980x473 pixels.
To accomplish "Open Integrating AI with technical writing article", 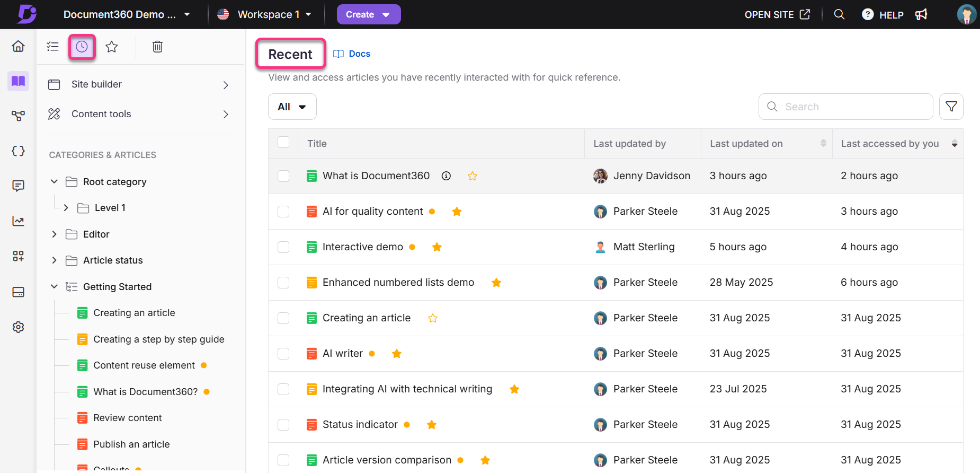I will [x=407, y=389].
